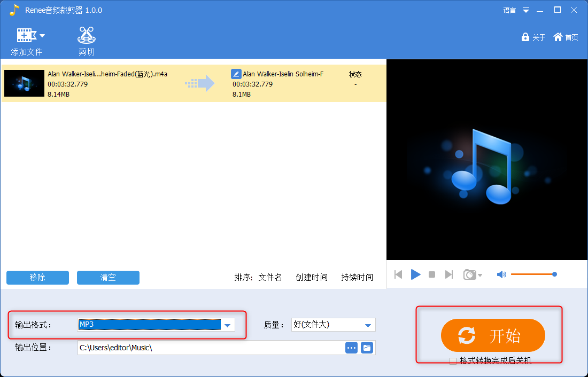Screen dimensions: 588x377
Task: Click the 添加文件 add file icon
Action: tap(26, 36)
